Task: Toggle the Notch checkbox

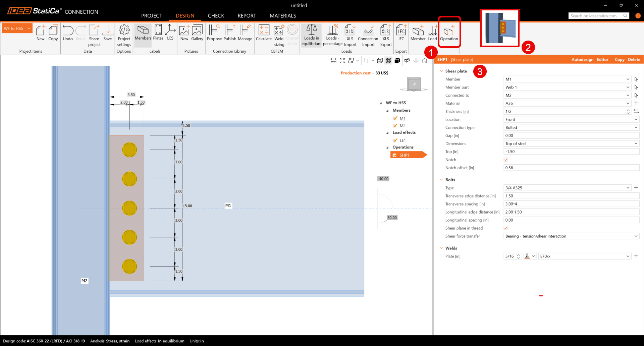Action: point(506,160)
